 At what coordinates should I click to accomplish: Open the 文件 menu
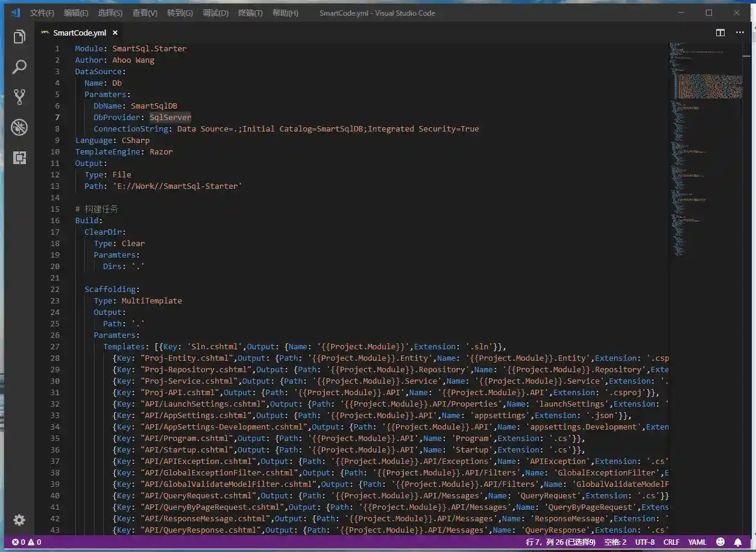(x=41, y=13)
